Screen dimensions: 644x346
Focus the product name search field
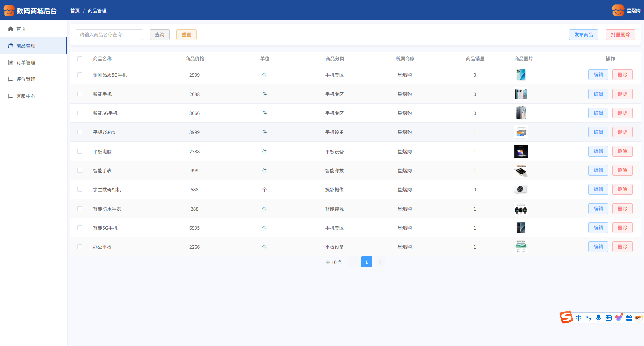pos(109,35)
